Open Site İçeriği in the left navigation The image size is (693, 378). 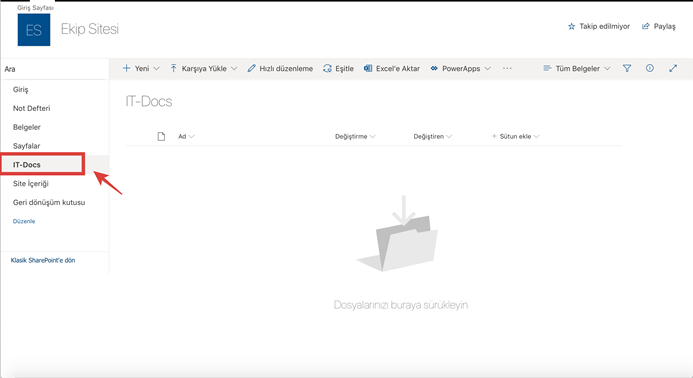tap(30, 183)
